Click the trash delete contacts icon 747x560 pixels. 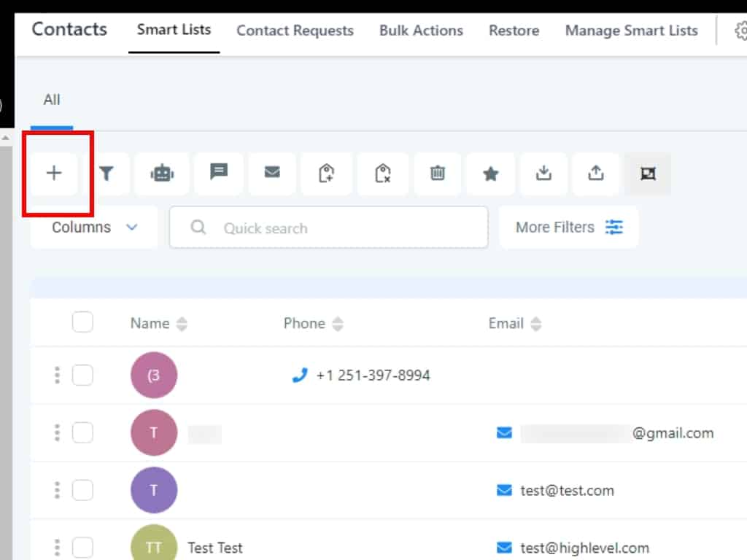pyautogui.click(x=437, y=174)
